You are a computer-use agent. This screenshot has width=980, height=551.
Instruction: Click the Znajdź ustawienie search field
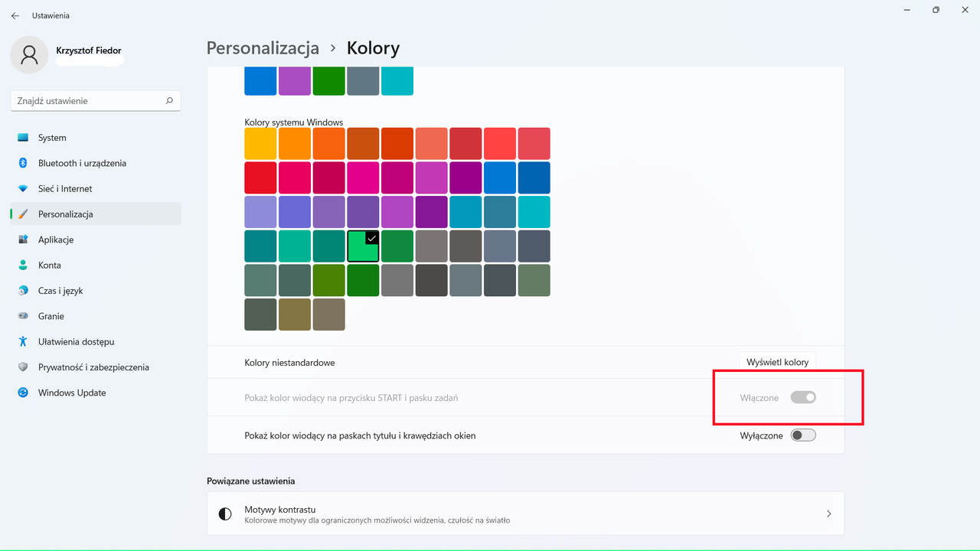(84, 100)
